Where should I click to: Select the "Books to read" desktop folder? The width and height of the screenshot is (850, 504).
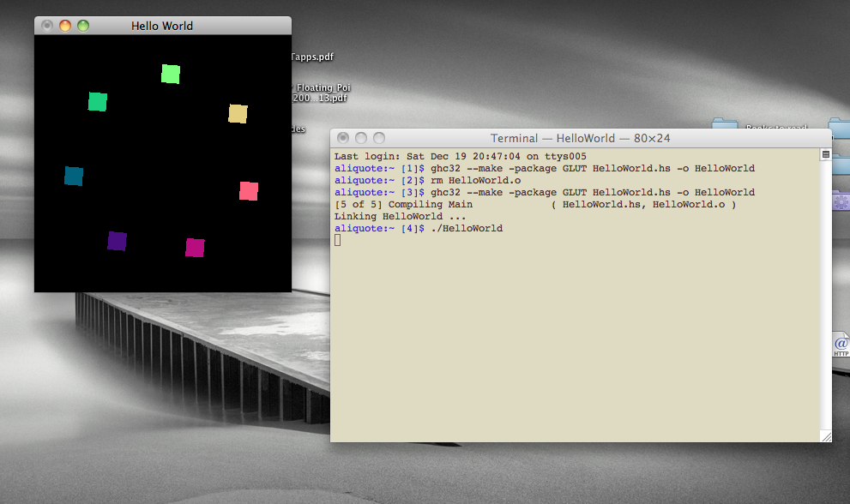tap(725, 127)
